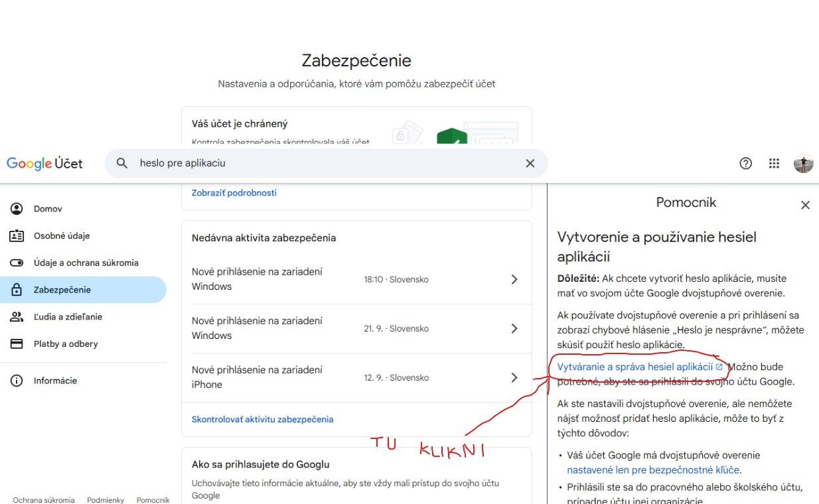Expand Windows sign-in from 21. 9. chevron
The image size is (819, 504).
(514, 328)
